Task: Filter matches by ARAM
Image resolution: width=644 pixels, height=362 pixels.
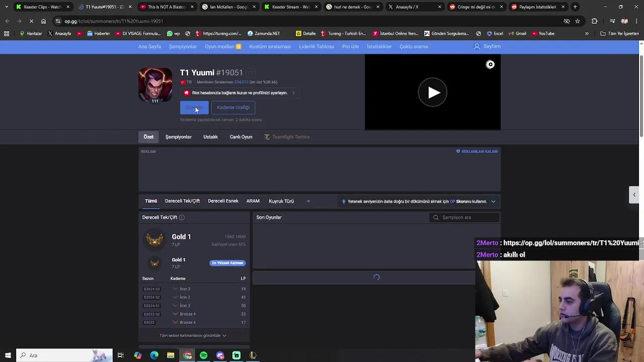Action: [253, 201]
